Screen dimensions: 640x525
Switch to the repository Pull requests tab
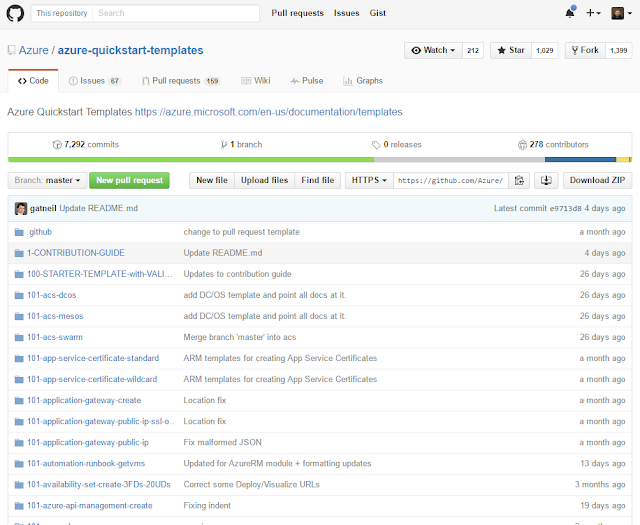[x=181, y=81]
